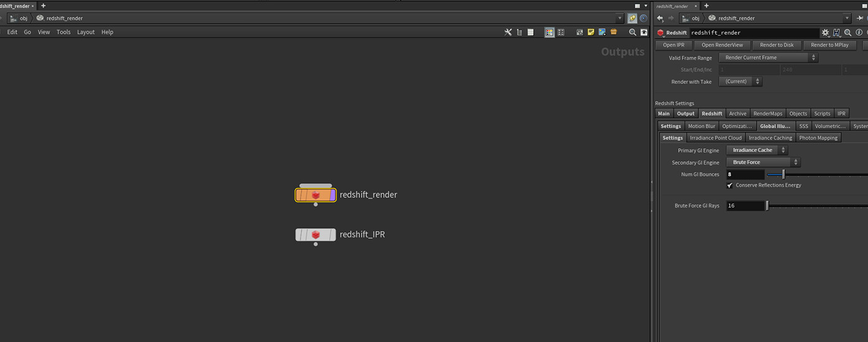Viewport: 868px width, 342px height.
Task: Switch to the Irradiance Caching tab
Action: pyautogui.click(x=770, y=138)
